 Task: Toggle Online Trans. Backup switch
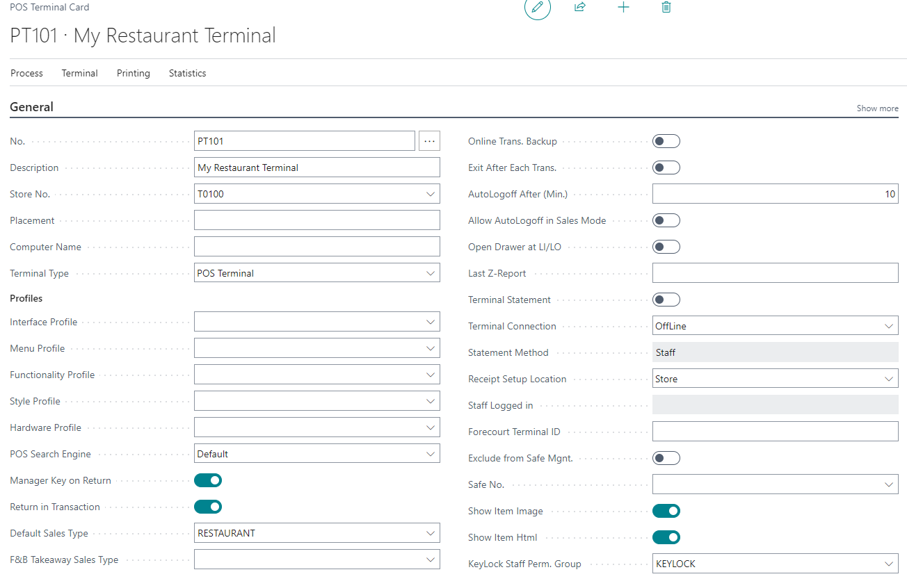click(x=666, y=141)
